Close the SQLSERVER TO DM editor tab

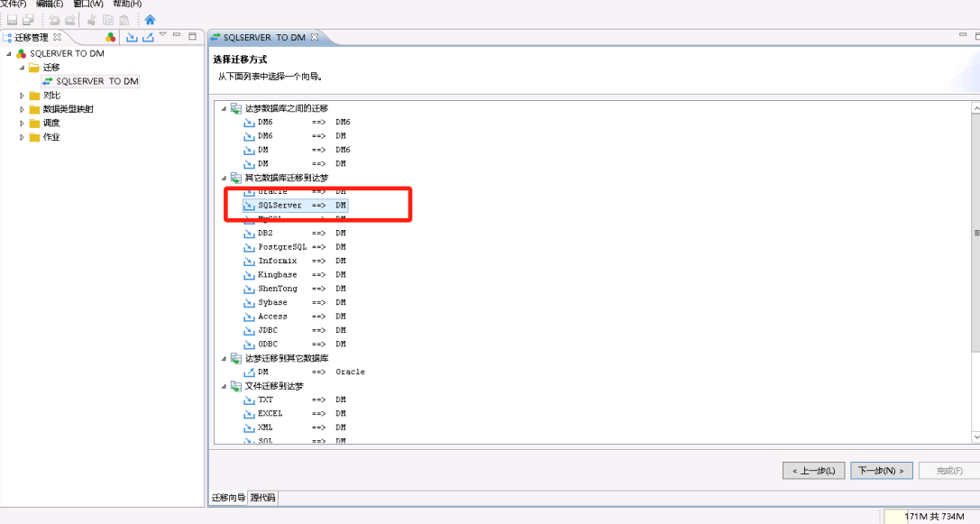[315, 37]
